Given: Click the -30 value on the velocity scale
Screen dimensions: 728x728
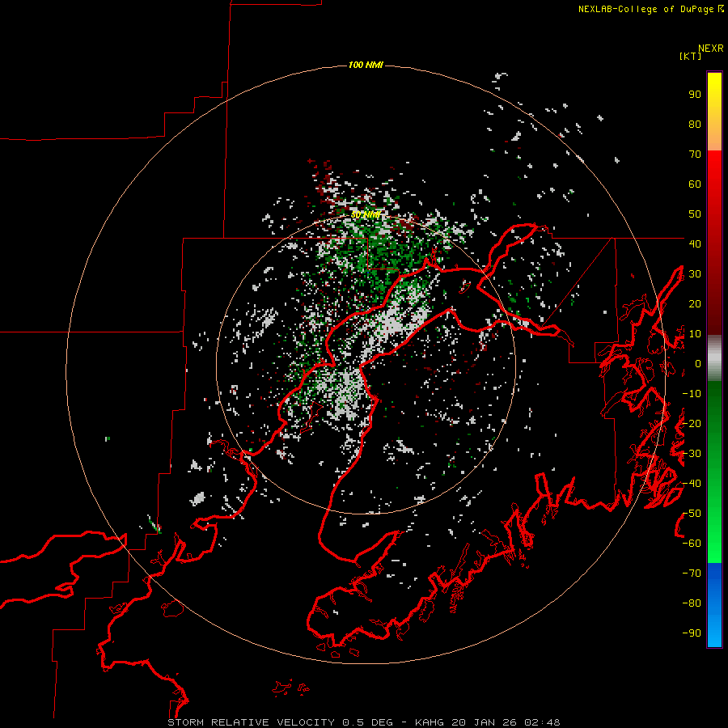Looking at the screenshot, I should pyautogui.click(x=692, y=454).
